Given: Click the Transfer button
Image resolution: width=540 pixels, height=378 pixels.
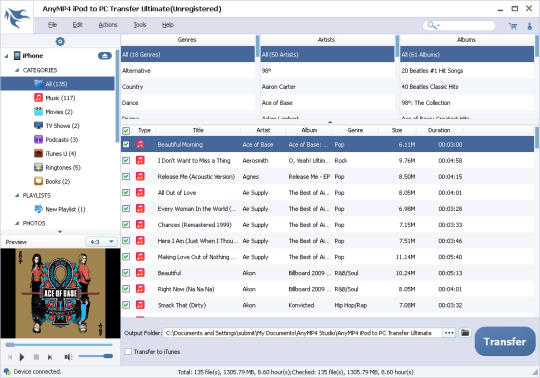Looking at the screenshot, I should tap(505, 341).
